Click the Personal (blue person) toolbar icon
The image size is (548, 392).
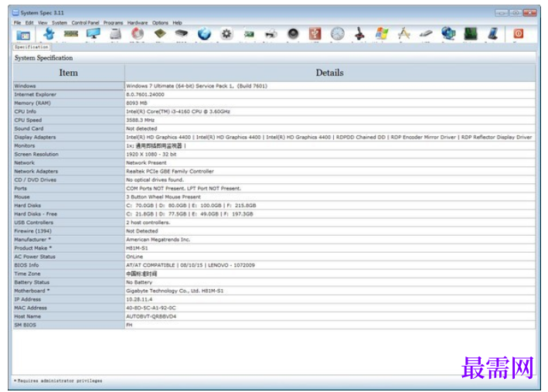pos(49,34)
